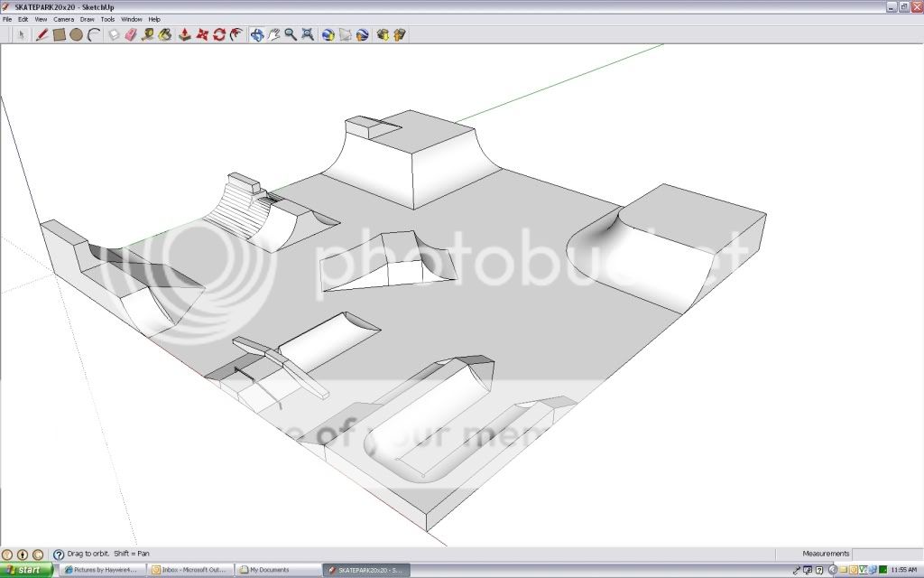Activate the Orbit camera tool
The height and width of the screenshot is (578, 924).
point(256,34)
